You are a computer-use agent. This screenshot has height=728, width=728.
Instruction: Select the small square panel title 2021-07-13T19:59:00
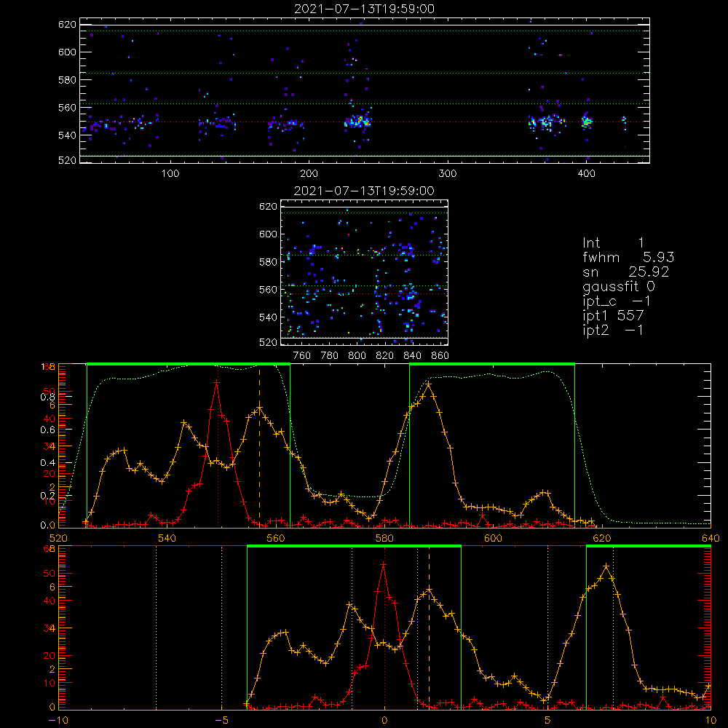click(x=365, y=191)
